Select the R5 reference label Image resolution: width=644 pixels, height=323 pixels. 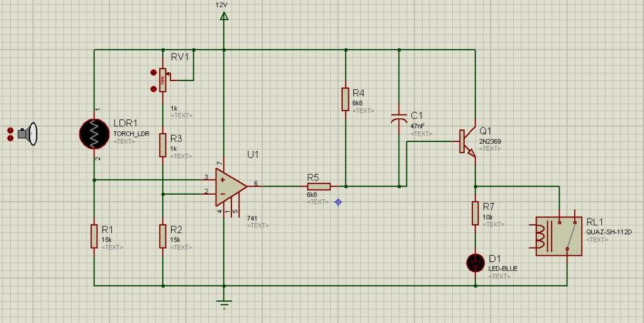[x=313, y=177]
